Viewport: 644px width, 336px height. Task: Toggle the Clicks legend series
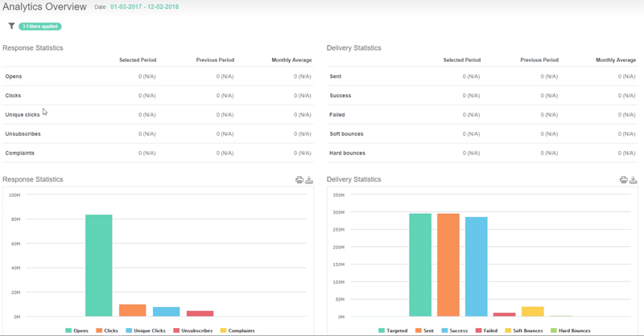[x=107, y=330]
